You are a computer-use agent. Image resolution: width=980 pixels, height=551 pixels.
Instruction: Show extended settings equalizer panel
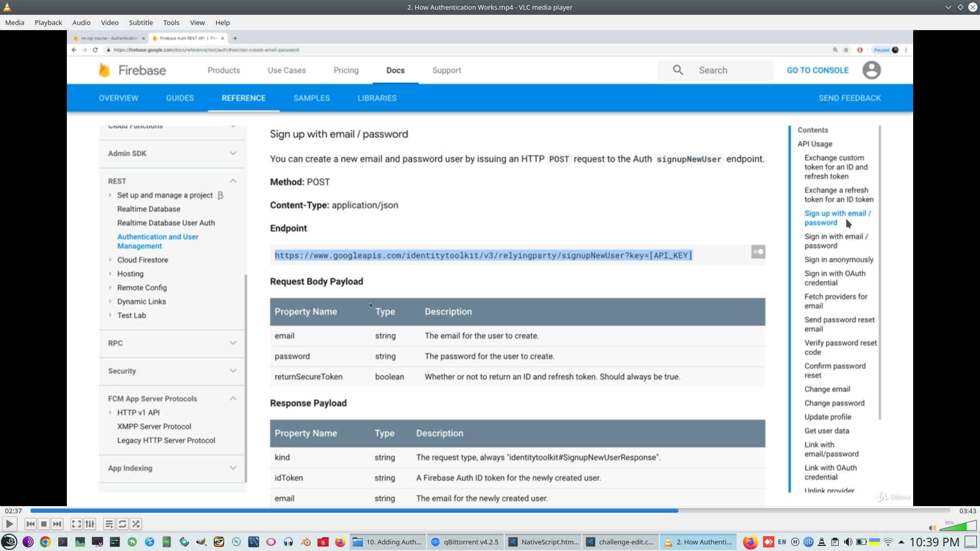(90, 524)
